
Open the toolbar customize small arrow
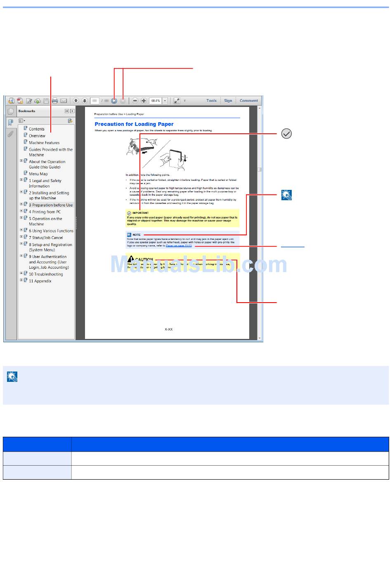click(185, 101)
